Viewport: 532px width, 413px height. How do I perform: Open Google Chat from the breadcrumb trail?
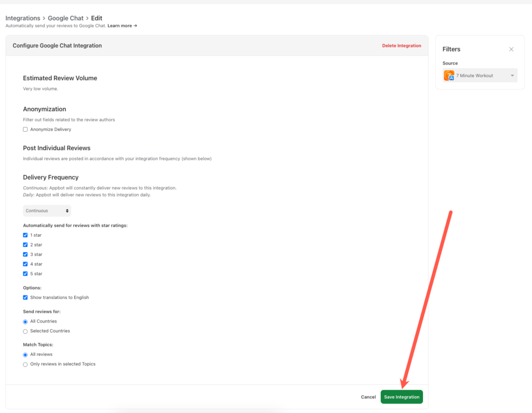coord(65,18)
